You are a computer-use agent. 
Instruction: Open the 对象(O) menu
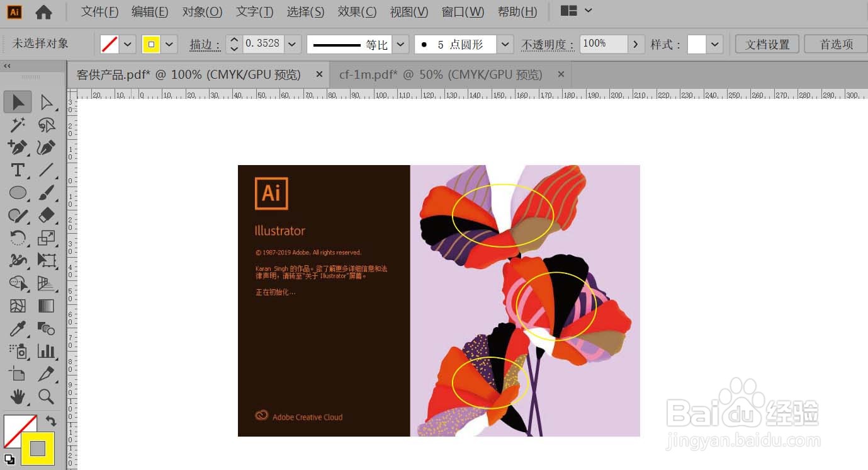[x=203, y=12]
